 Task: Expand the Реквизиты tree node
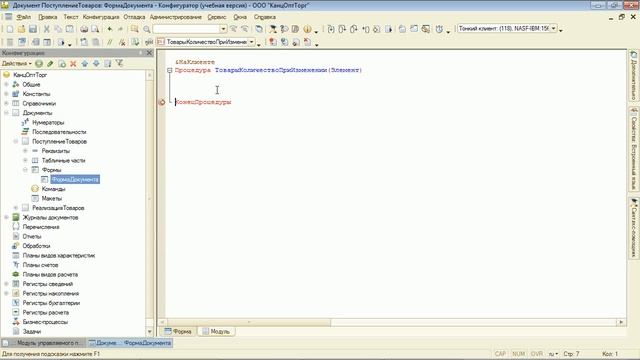[x=25, y=151]
